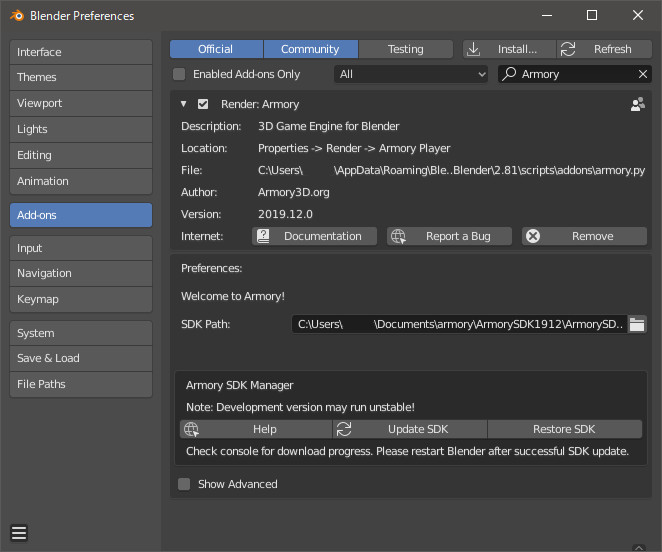Open the Keymap preferences section
Viewport: 662px width, 552px height.
pyautogui.click(x=81, y=299)
